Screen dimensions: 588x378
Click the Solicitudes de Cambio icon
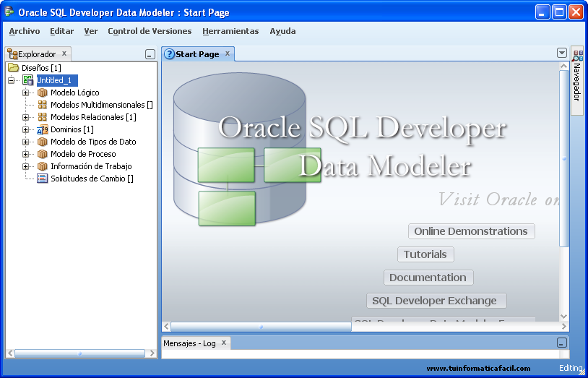point(43,179)
